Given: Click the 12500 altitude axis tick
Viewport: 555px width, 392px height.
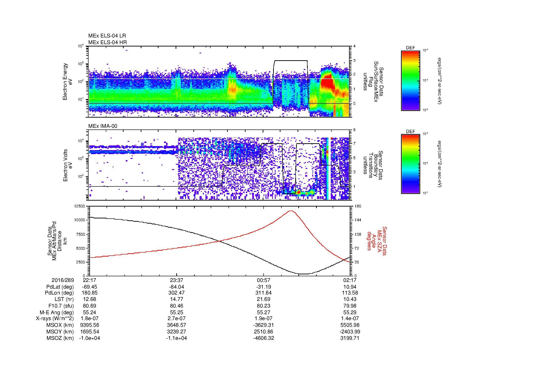Looking at the screenshot, I should (x=80, y=206).
